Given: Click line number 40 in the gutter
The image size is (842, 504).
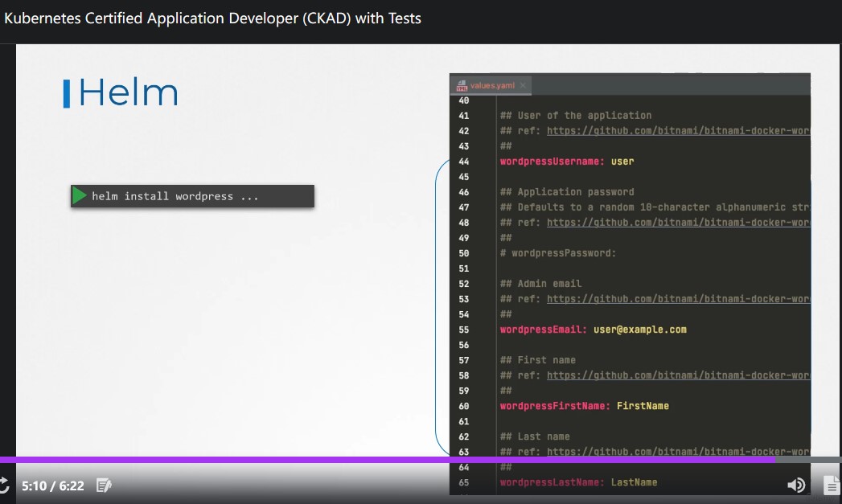Looking at the screenshot, I should pos(464,100).
